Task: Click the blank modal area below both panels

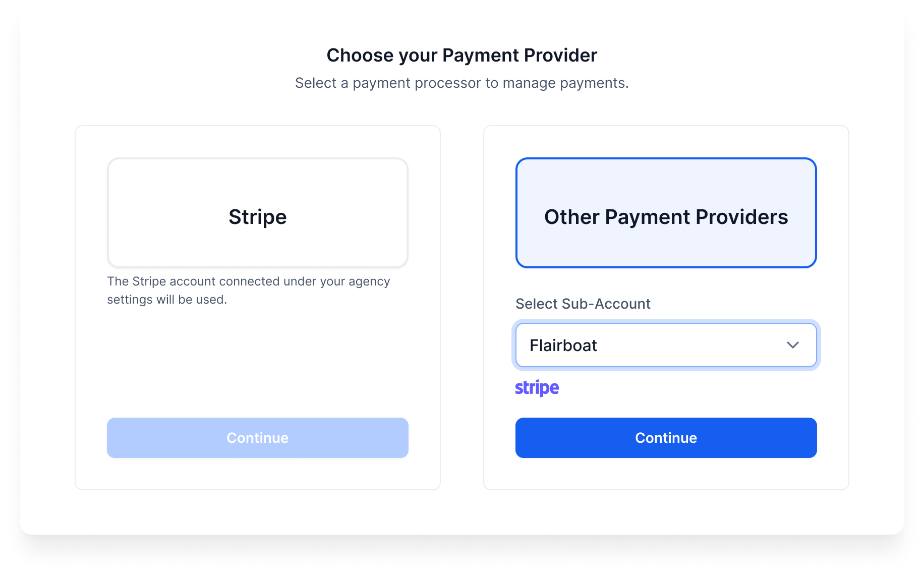Action: click(x=461, y=512)
